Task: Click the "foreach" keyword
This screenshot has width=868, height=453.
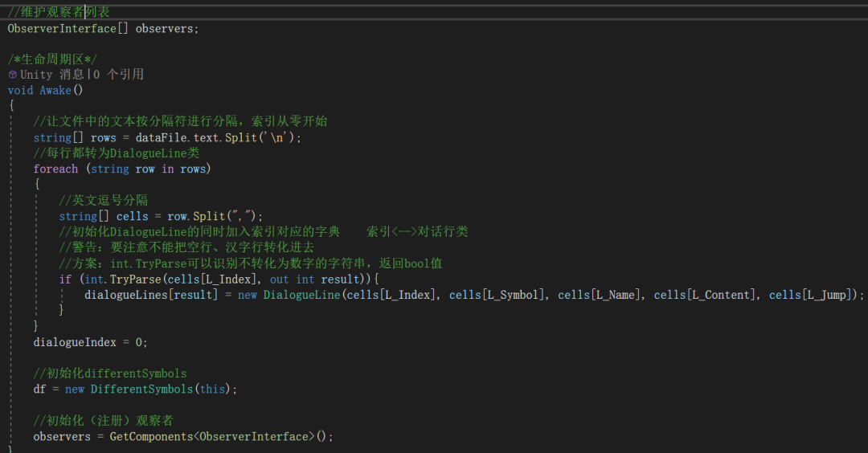Action: [x=55, y=169]
